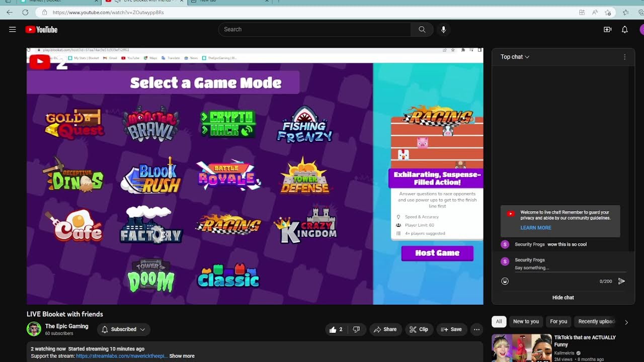Screen dimensions: 644x362
Task: Expand the Subscribed notification dropdown
Action: pyautogui.click(x=123, y=329)
